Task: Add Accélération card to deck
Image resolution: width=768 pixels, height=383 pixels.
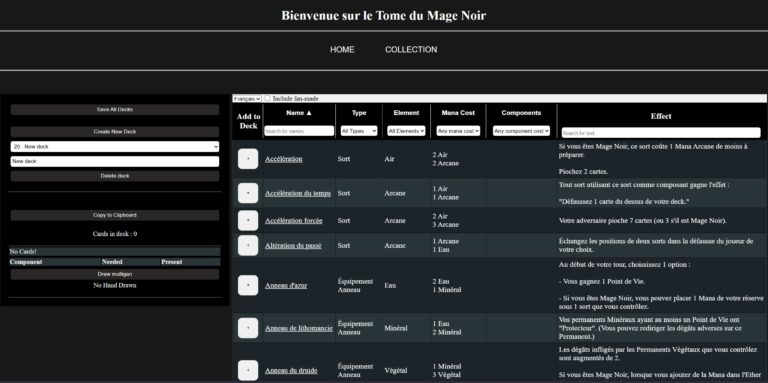Action: (248, 159)
